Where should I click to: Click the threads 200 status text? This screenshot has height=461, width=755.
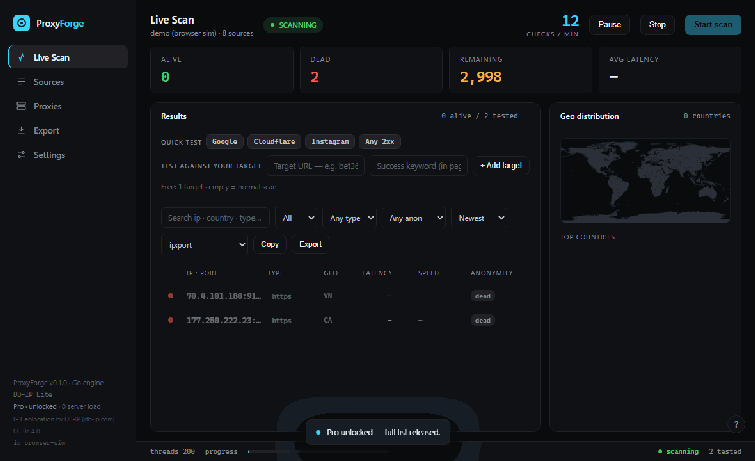172,451
